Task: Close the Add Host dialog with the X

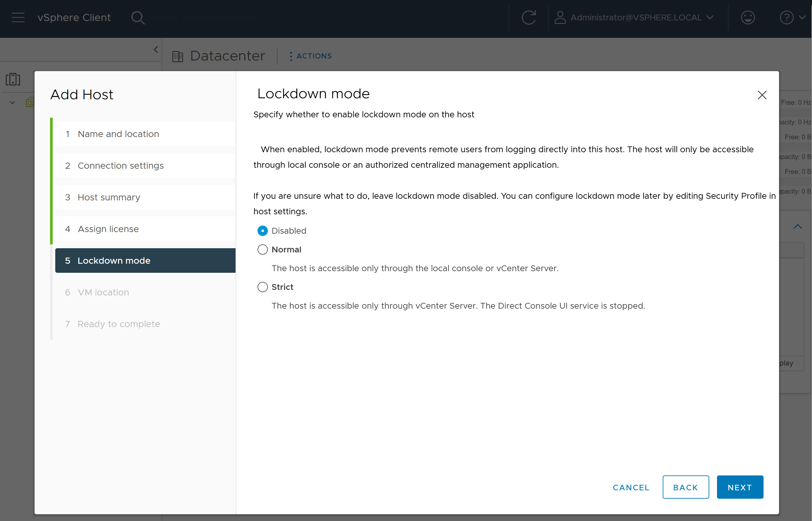Action: (762, 95)
